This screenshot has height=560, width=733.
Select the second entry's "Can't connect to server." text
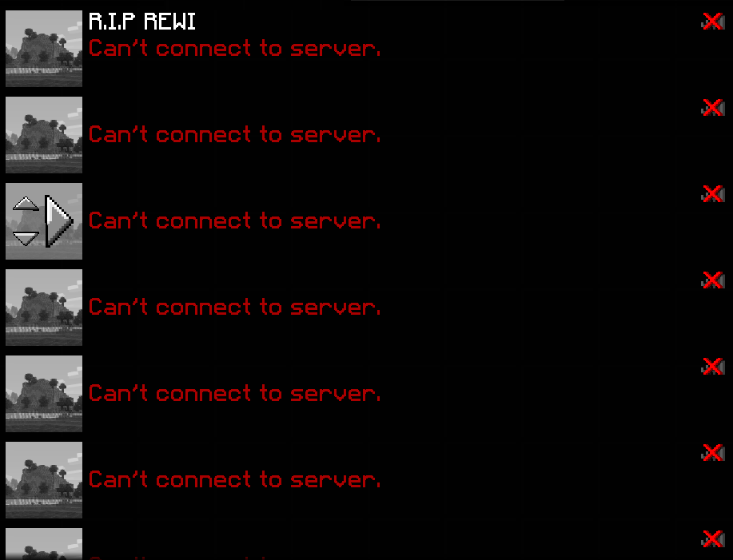[235, 134]
